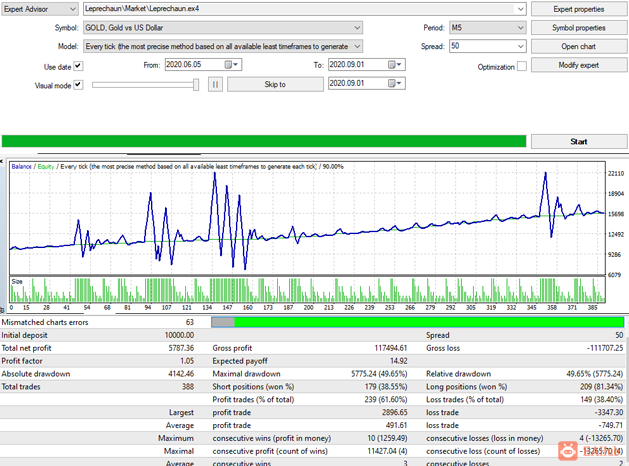Click the Initial deposit value 10000.00
Screen dimensions: 629x466
[x=179, y=335]
